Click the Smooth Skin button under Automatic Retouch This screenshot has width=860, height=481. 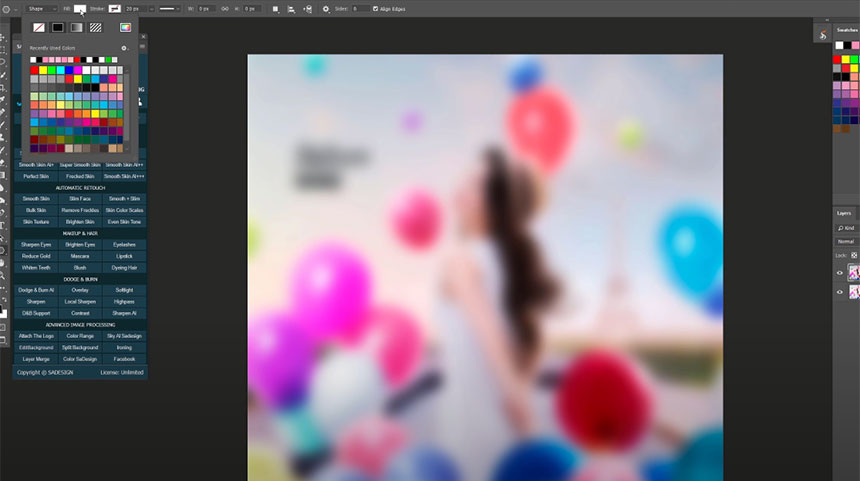36,199
